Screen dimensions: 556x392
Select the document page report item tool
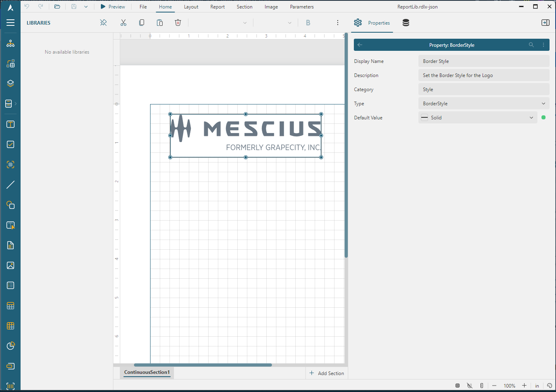(10, 245)
